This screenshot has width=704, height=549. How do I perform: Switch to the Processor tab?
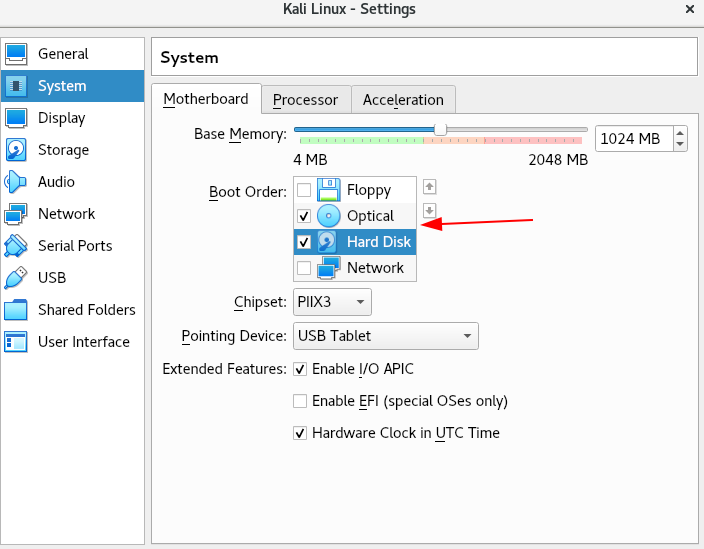coord(305,100)
